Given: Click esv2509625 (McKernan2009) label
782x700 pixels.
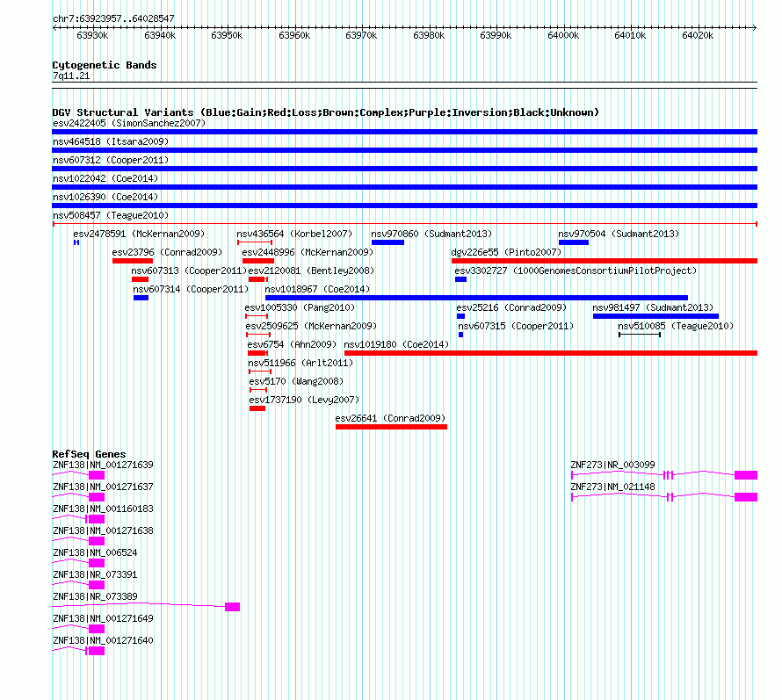Looking at the screenshot, I should [x=311, y=326].
